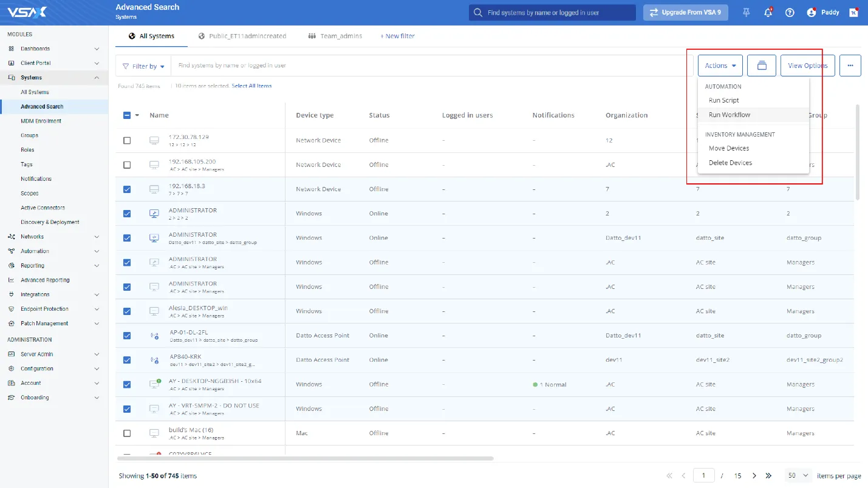Open the Filter by dropdown
This screenshot has width=868, height=488.
point(143,66)
